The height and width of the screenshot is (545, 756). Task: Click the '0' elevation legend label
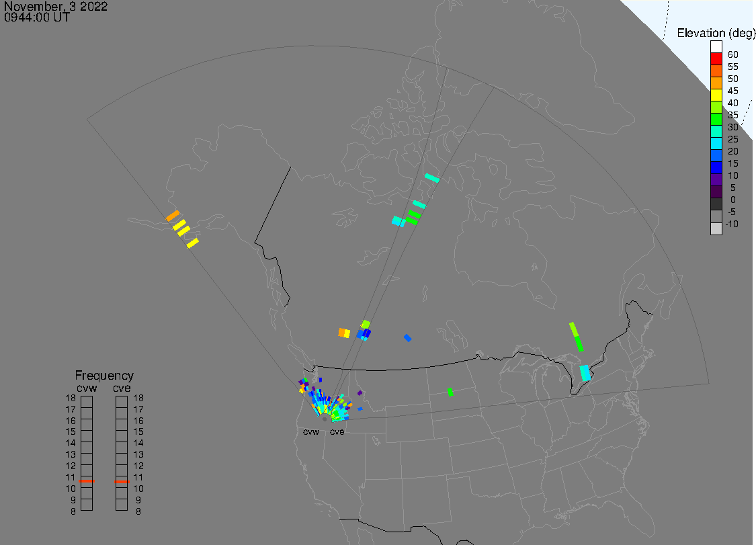pyautogui.click(x=733, y=200)
